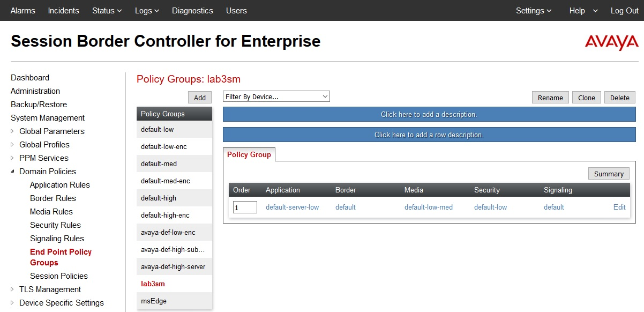Open the Incidents page
The image size is (644, 312).
63,11
